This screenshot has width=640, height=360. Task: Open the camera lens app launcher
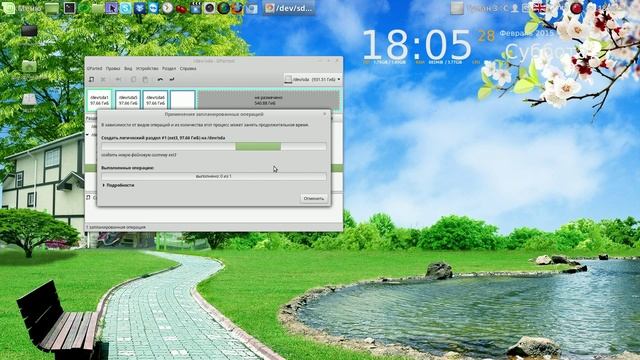pos(209,8)
